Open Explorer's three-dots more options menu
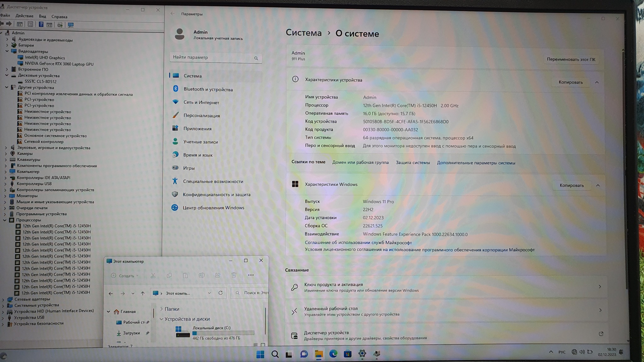The image size is (644, 362). 251,275
